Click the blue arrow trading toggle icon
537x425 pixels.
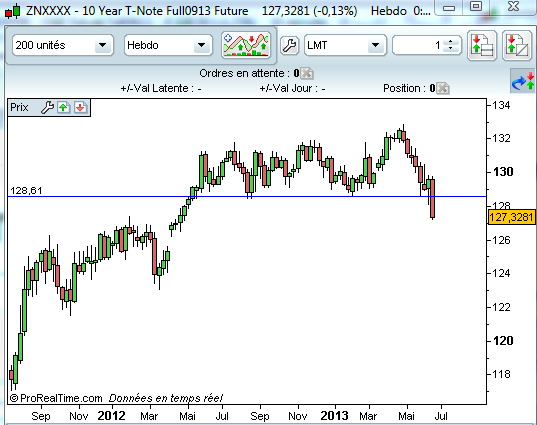click(522, 81)
